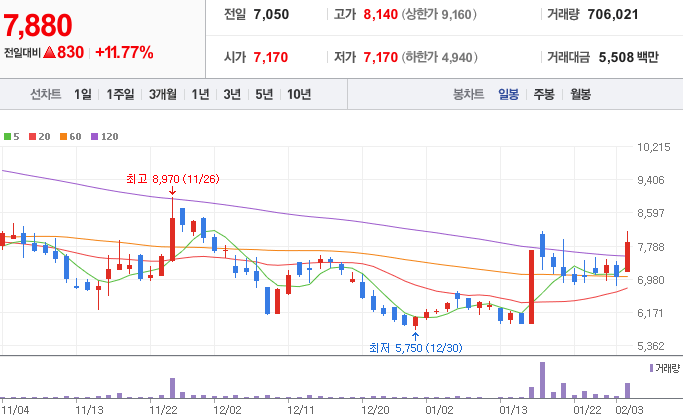Screen dimensions: 683x419
Task: Click the red 20-day moving average swatch
Action: pyautogui.click(x=33, y=137)
